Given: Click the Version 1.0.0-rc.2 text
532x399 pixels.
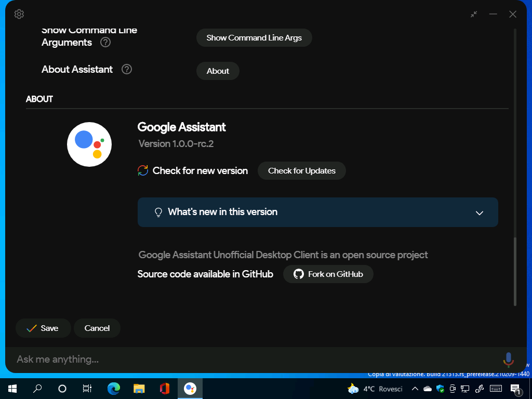Looking at the screenshot, I should point(176,143).
